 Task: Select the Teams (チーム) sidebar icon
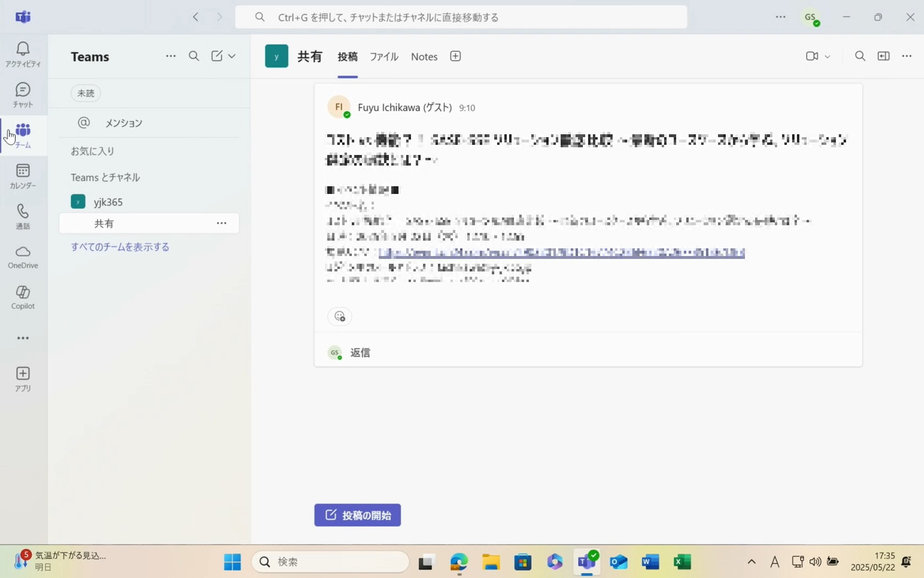click(x=23, y=135)
